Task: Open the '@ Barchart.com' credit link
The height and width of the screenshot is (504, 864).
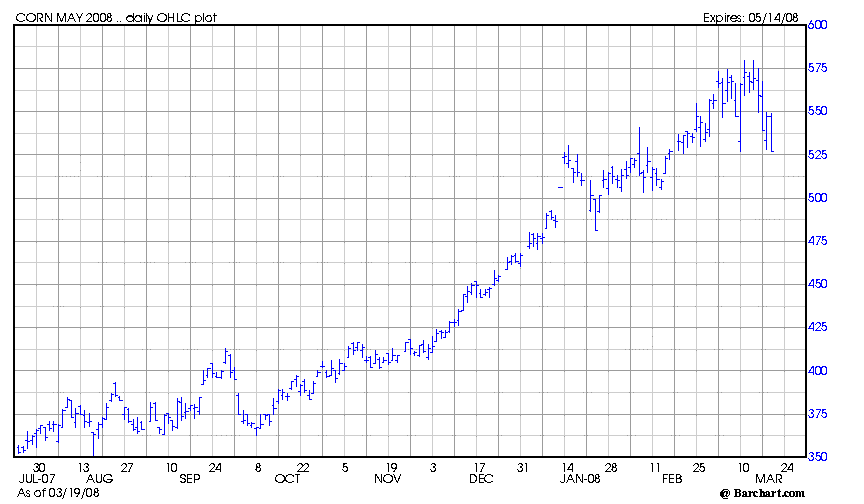Action: [762, 493]
